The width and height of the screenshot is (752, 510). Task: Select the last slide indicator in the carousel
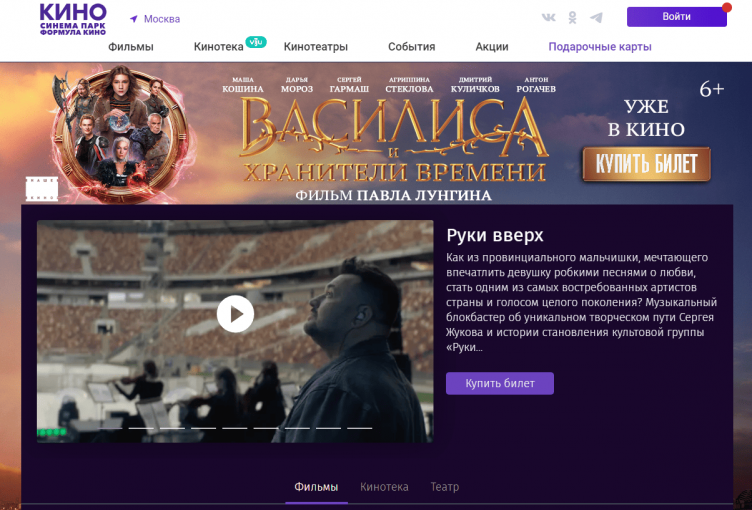pos(360,428)
